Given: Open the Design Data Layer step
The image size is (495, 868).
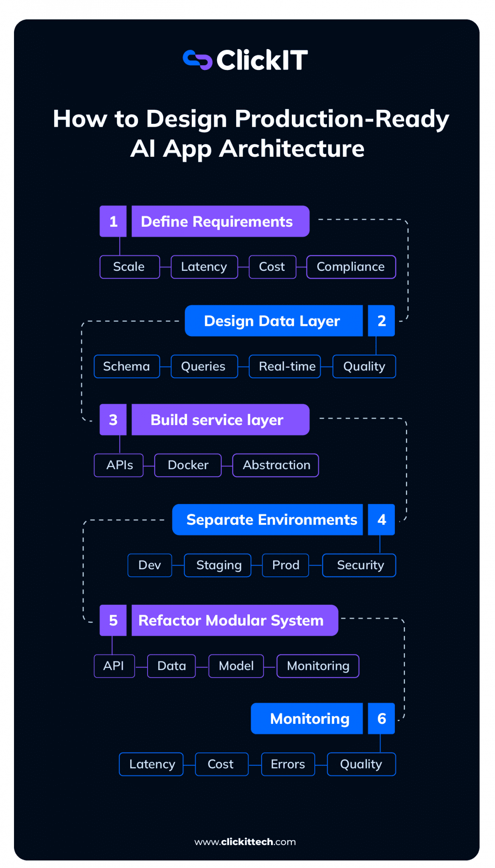Looking at the screenshot, I should pos(274,321).
